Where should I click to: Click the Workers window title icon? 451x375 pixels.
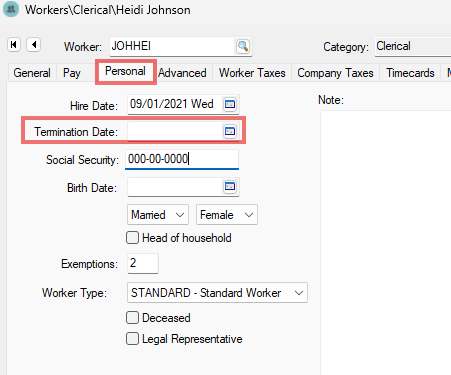click(11, 9)
